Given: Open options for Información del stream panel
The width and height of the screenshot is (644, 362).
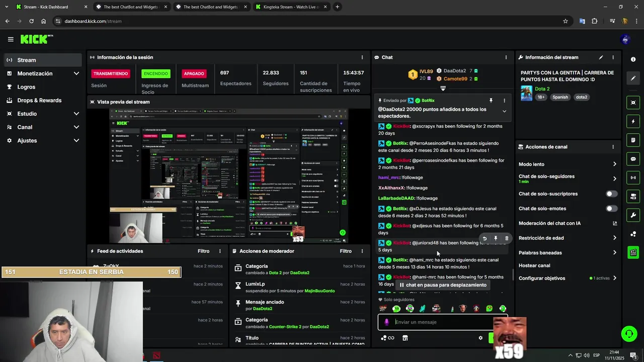Looking at the screenshot, I should tap(613, 57).
